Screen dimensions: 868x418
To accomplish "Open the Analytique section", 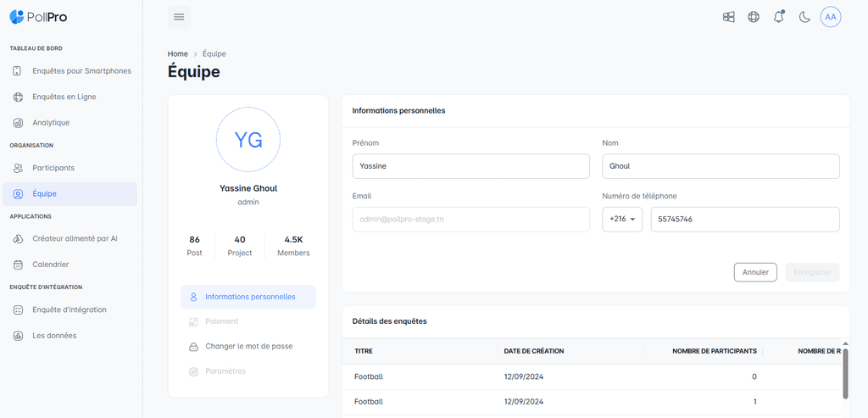I will (51, 123).
